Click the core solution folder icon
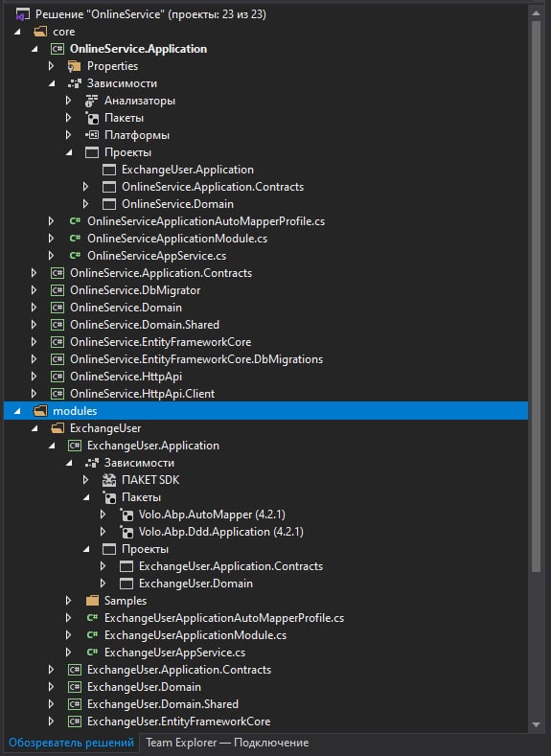 [40, 32]
